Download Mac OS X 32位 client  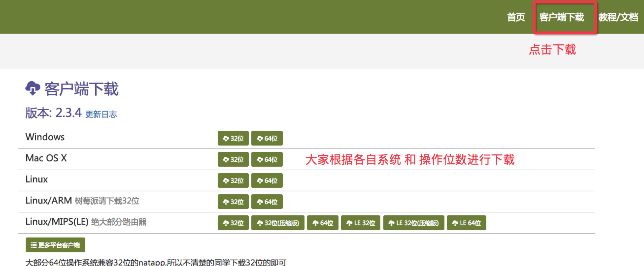point(233,160)
